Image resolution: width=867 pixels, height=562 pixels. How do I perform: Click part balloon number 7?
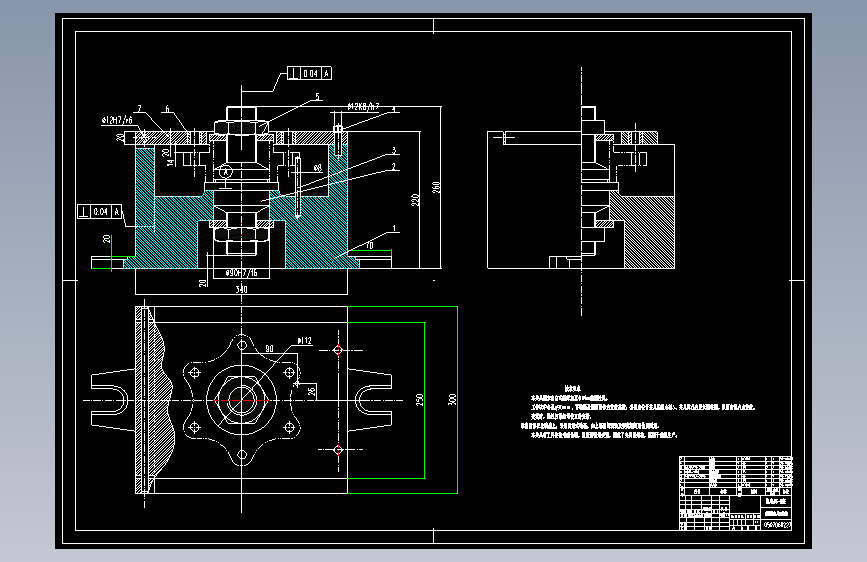pyautogui.click(x=139, y=109)
